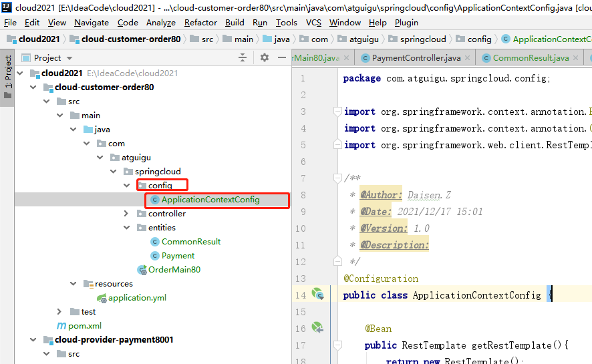Select pom.xml file in tree
This screenshot has height=364, width=592.
coord(85,325)
